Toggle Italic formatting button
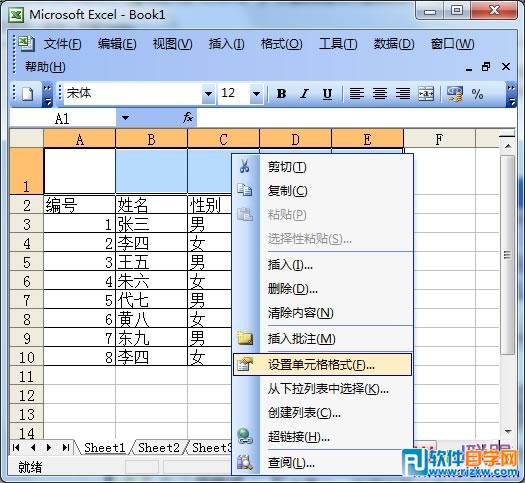The width and height of the screenshot is (525, 483). pyautogui.click(x=304, y=94)
